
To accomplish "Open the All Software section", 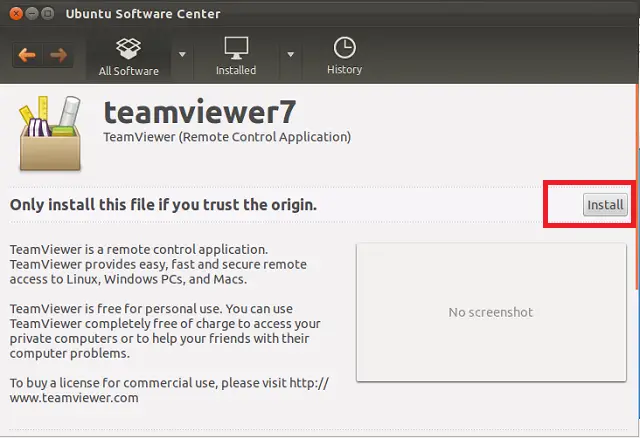I will coord(129,57).
